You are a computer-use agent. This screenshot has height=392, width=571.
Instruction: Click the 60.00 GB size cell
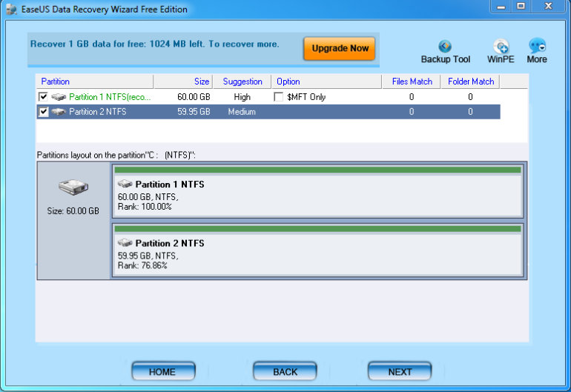click(194, 97)
